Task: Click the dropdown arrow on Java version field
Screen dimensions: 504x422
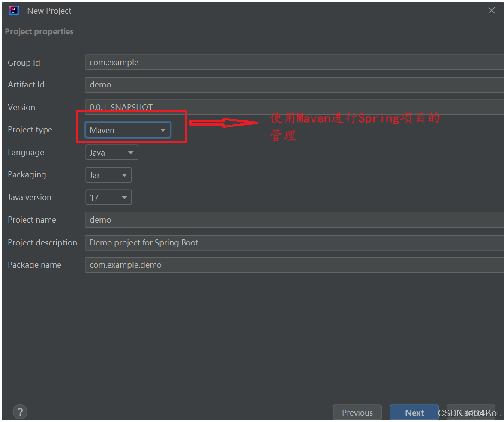Action: coord(124,197)
